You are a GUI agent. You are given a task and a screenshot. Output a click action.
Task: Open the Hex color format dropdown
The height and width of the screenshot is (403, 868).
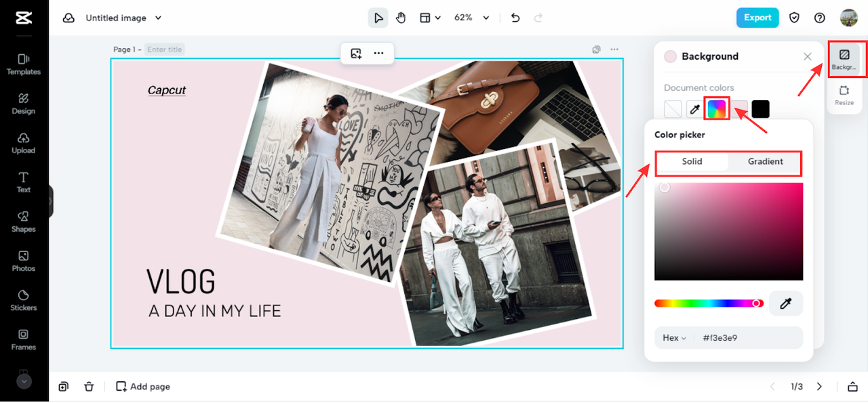tap(675, 338)
